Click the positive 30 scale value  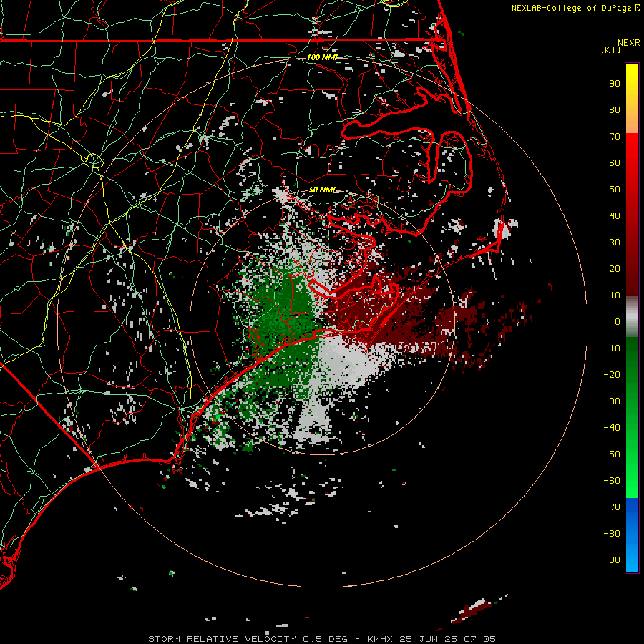pos(615,243)
